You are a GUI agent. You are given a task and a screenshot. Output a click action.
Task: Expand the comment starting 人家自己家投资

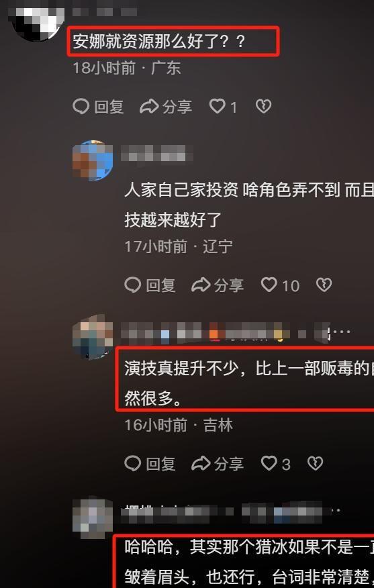(x=249, y=205)
